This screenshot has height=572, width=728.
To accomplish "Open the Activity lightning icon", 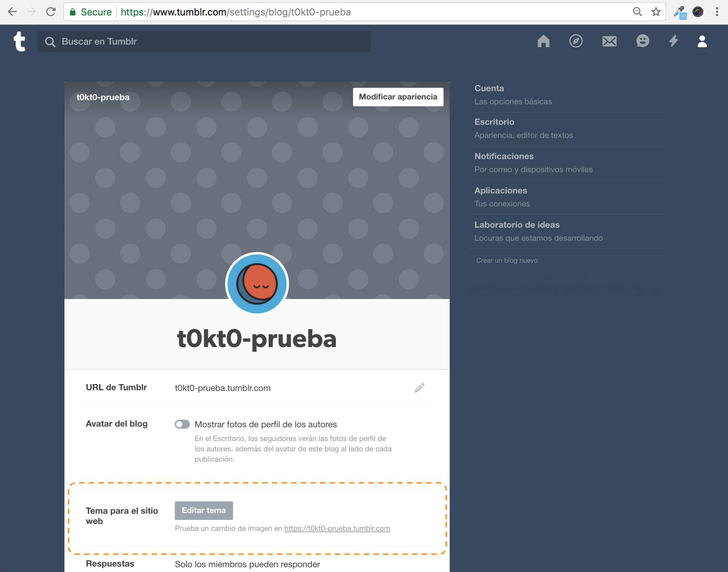I will [674, 41].
